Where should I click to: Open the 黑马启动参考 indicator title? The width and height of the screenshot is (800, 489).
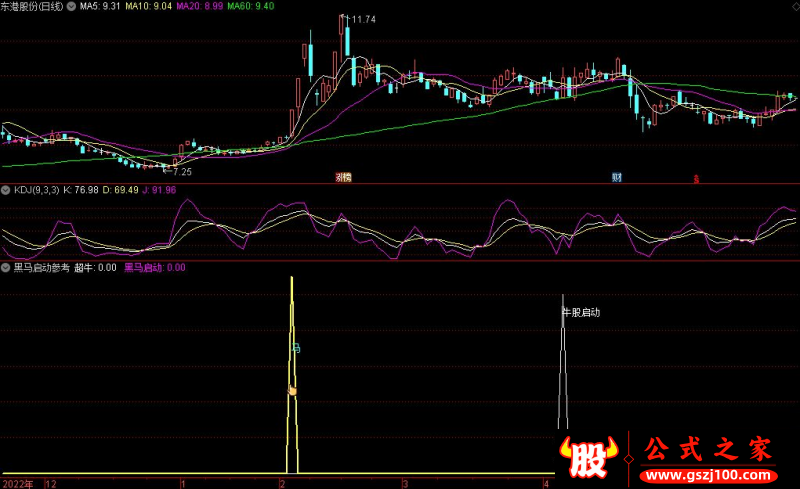click(41, 268)
